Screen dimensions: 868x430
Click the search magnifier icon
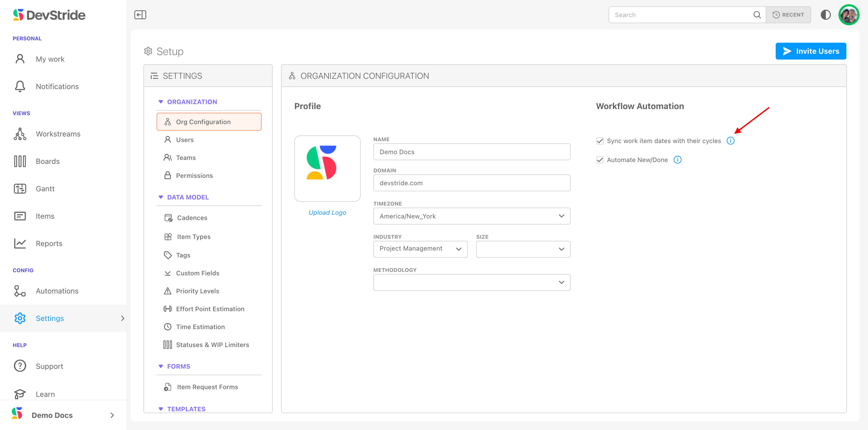756,15
